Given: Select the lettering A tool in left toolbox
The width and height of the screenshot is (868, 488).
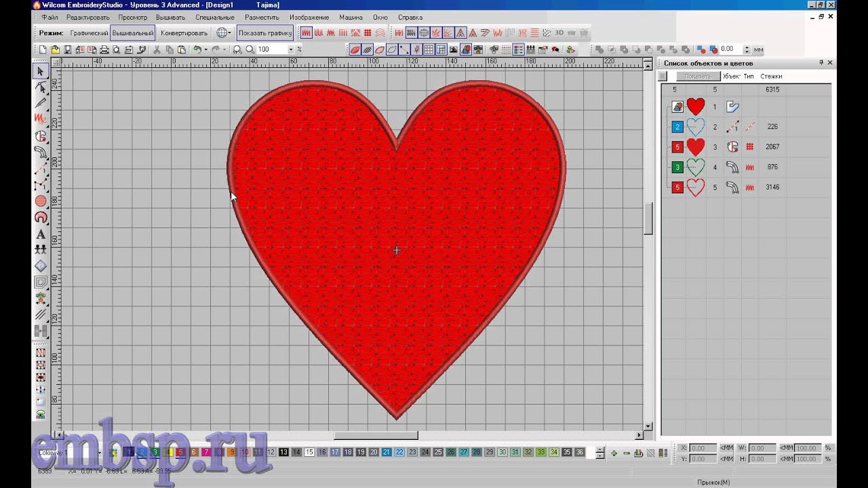Looking at the screenshot, I should pyautogui.click(x=41, y=234).
